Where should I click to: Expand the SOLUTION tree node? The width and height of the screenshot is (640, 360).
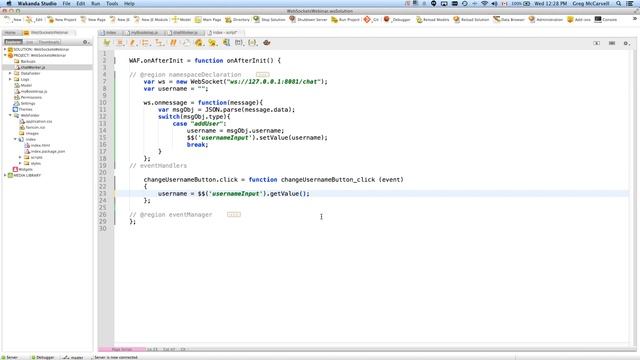point(5,49)
